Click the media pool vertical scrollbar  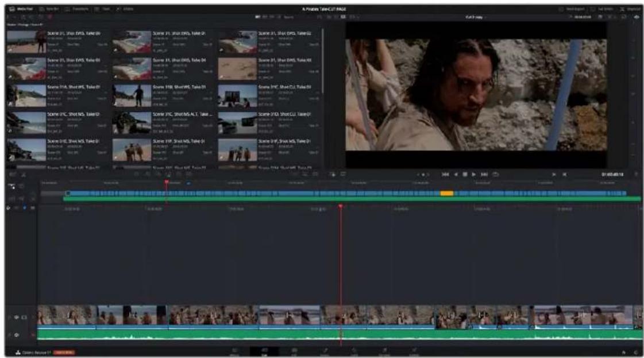click(322, 61)
